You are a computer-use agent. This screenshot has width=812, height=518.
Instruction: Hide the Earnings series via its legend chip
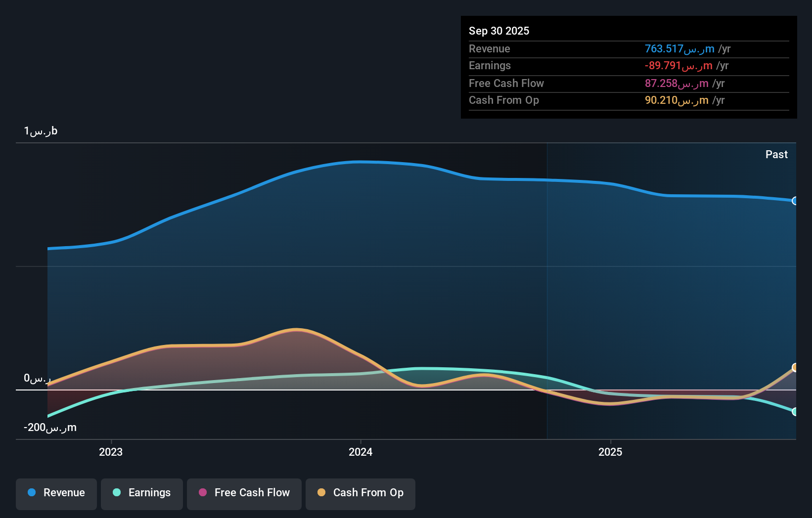141,493
